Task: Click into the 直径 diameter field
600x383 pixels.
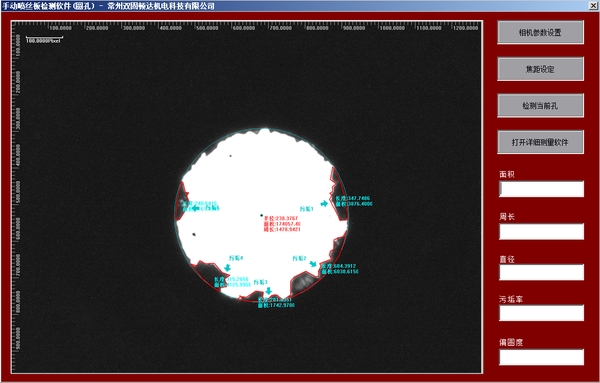Action: click(x=541, y=272)
